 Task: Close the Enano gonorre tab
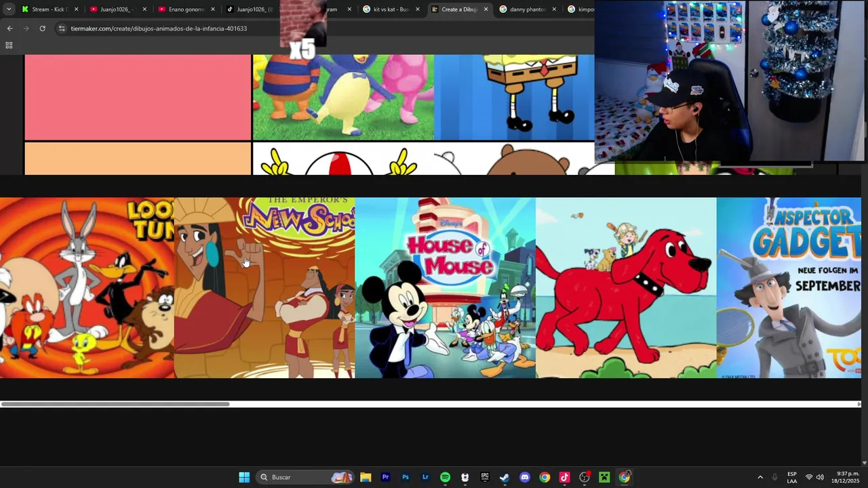[213, 9]
